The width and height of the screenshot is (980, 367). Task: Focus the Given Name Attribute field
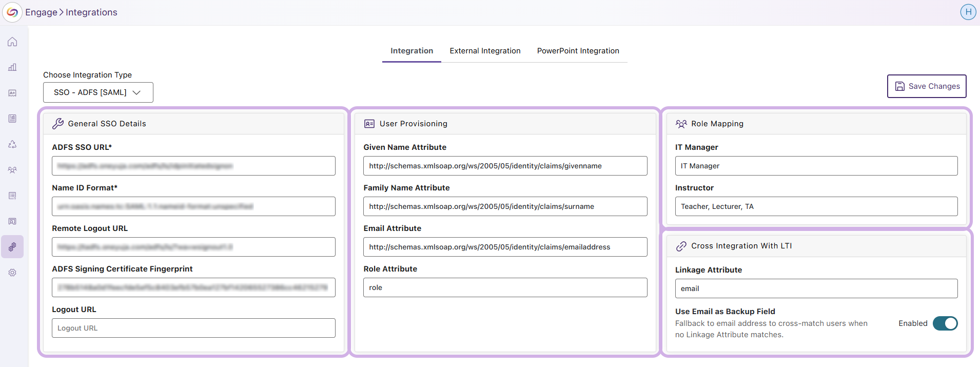[505, 166]
